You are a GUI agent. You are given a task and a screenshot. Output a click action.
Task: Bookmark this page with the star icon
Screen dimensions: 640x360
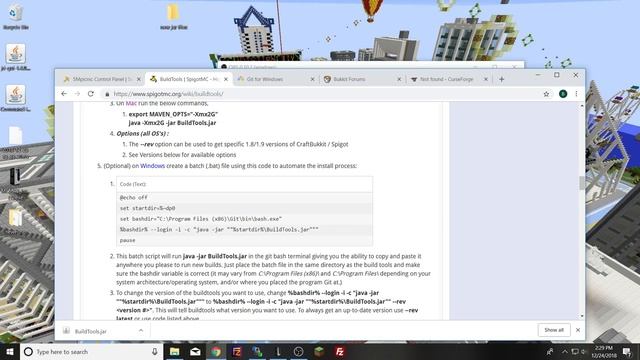click(546, 94)
